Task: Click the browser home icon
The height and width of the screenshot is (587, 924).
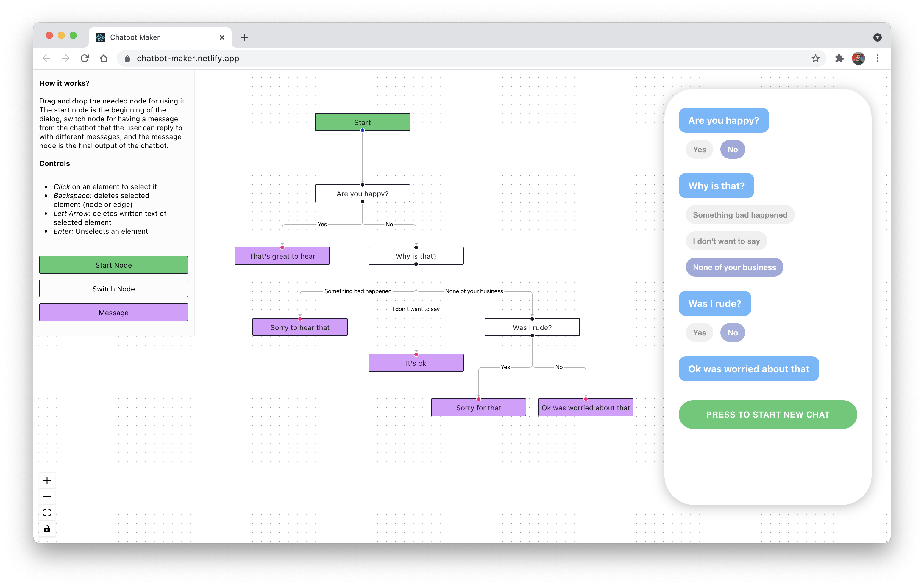Action: tap(104, 58)
